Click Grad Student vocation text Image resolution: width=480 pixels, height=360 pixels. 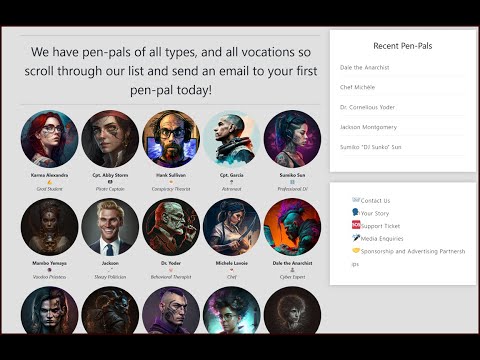click(49, 189)
